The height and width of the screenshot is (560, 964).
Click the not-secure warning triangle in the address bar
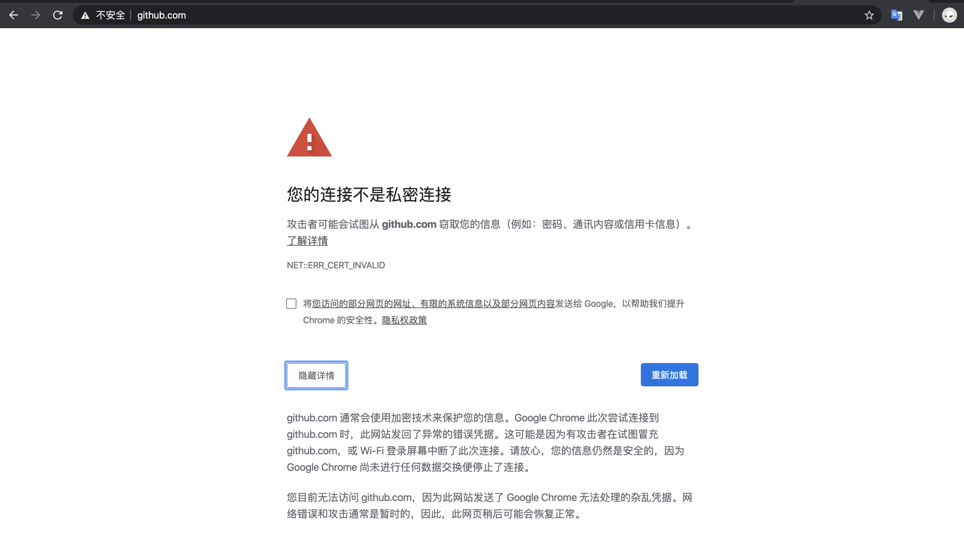click(x=85, y=16)
